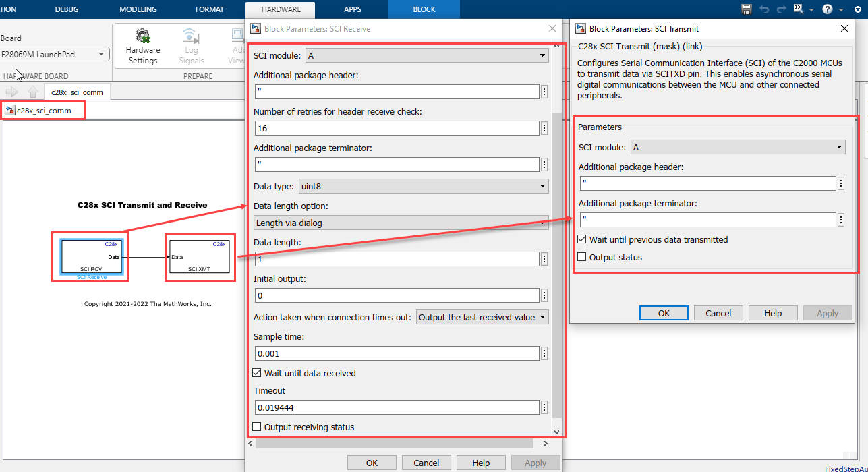Switch to the MODELING tab
The height and width of the screenshot is (472, 868).
pyautogui.click(x=138, y=9)
